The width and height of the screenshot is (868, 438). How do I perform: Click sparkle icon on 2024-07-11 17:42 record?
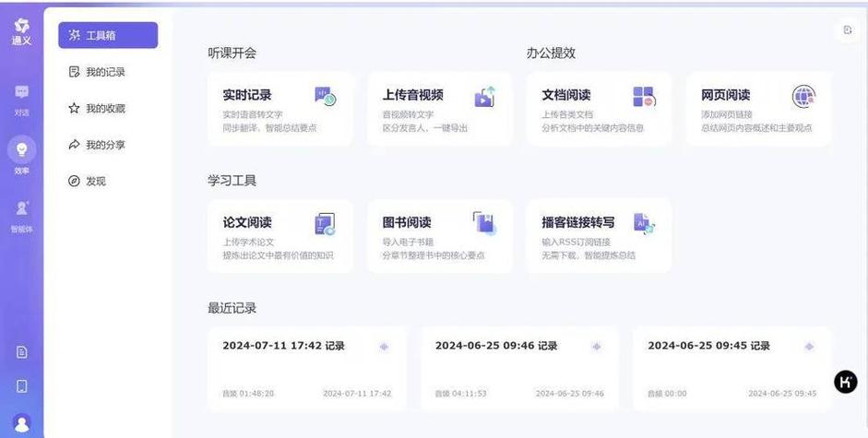384,347
